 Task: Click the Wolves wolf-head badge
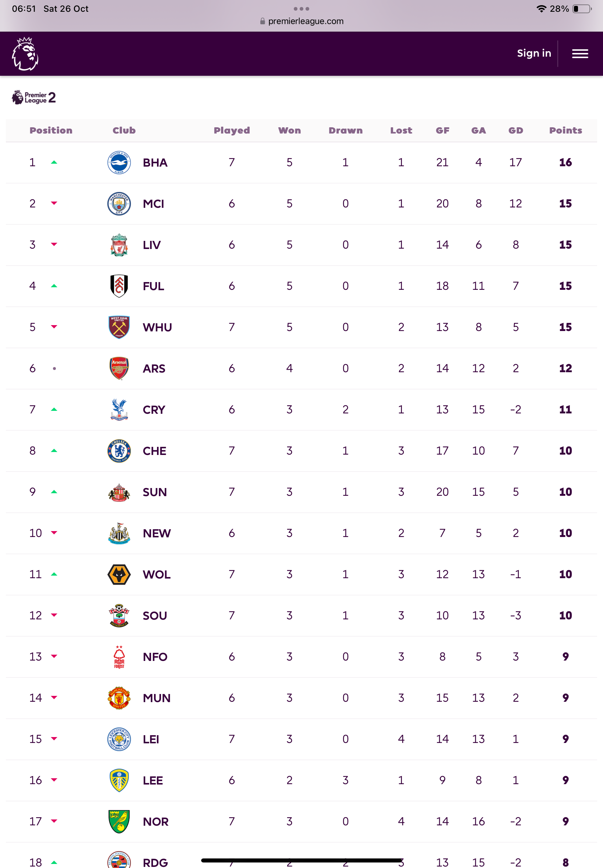[119, 574]
